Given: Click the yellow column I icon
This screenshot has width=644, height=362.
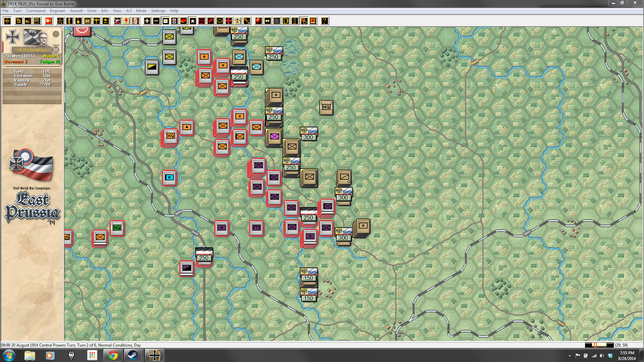Looking at the screenshot, I should click(x=295, y=21).
